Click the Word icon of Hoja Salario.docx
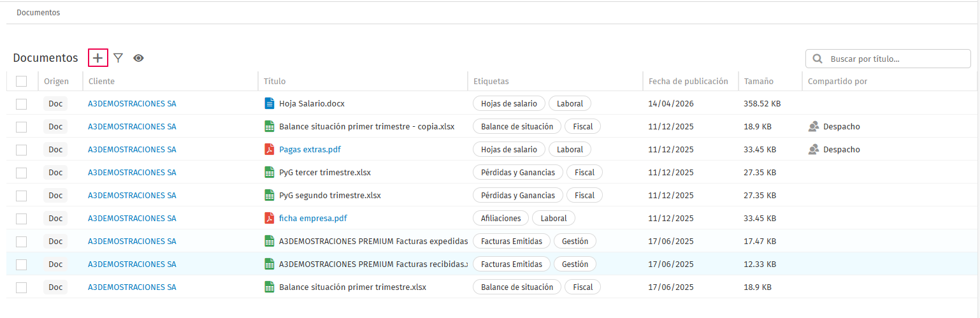980x318 pixels. [x=269, y=103]
